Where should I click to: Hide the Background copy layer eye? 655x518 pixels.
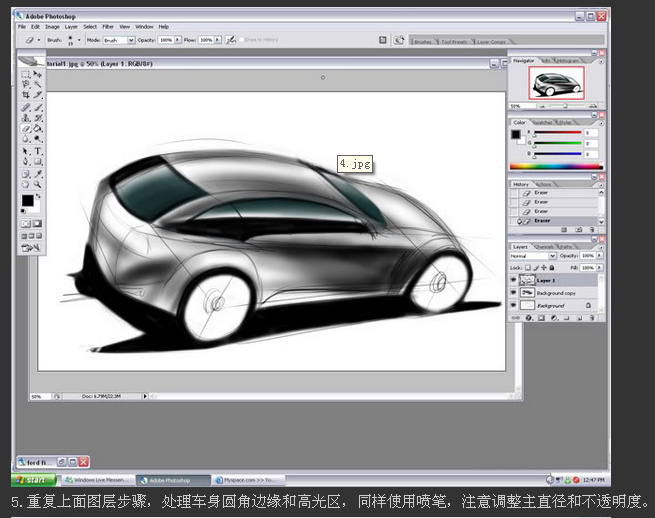pos(513,293)
